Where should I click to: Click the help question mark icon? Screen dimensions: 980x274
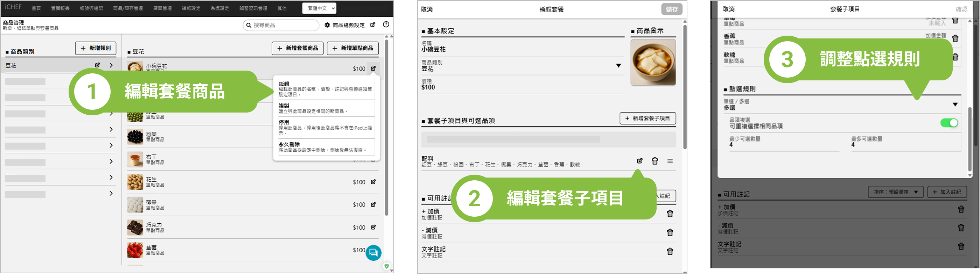tap(386, 24)
